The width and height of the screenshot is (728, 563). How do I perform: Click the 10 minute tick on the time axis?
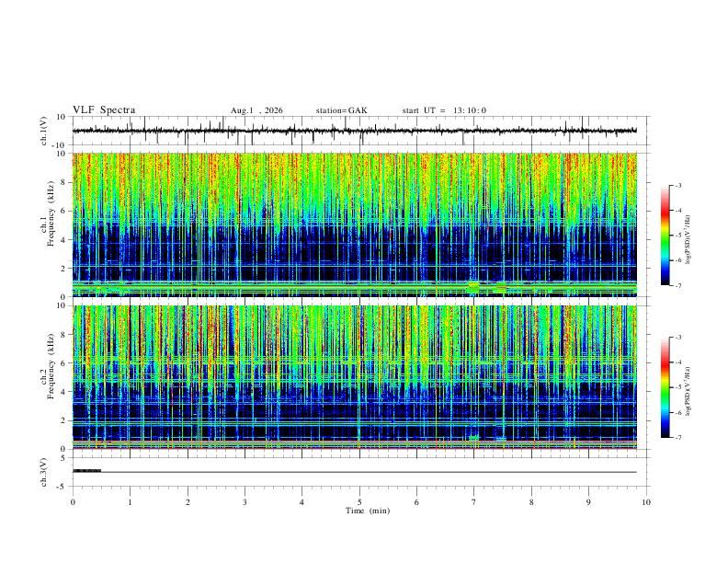click(646, 502)
